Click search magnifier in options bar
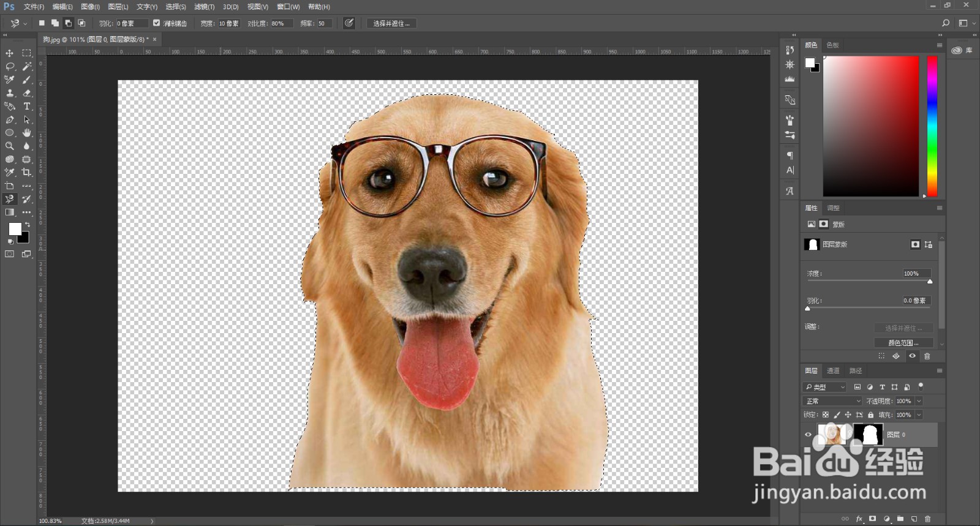980x526 pixels. (x=946, y=23)
